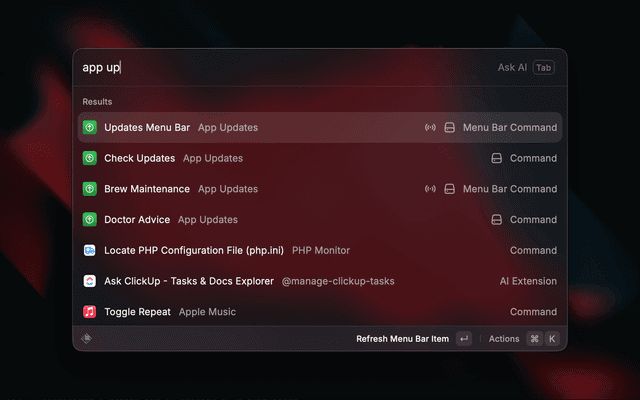Click the 'PHP Monitor' subtitle
This screenshot has width=640, height=400.
[321, 250]
